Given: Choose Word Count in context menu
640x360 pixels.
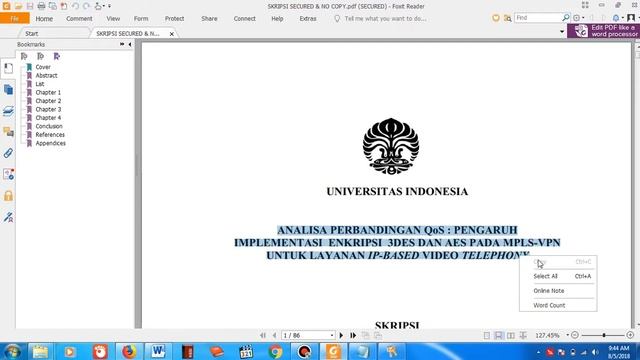Looking at the screenshot, I should click(558, 305).
